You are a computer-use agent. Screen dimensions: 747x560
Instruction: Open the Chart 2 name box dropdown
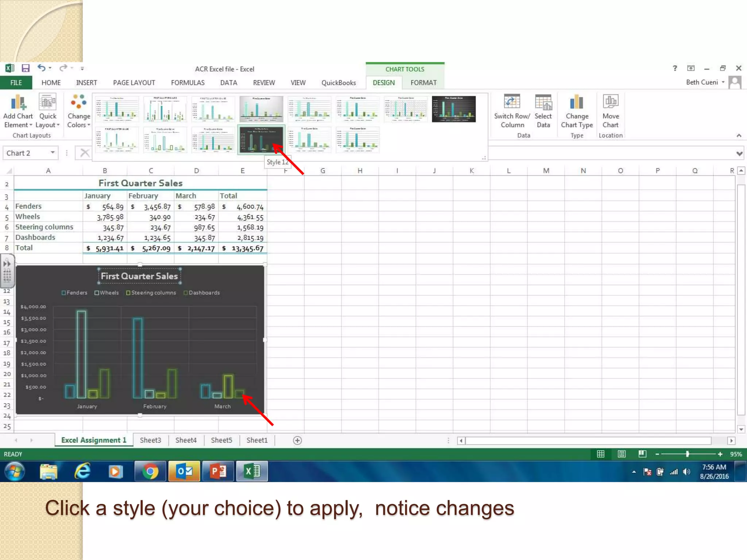[53, 152]
